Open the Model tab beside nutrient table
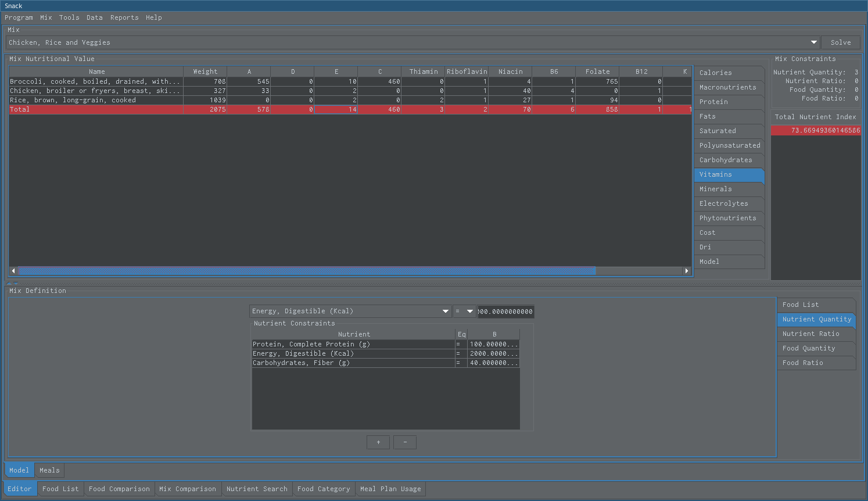 [729, 262]
